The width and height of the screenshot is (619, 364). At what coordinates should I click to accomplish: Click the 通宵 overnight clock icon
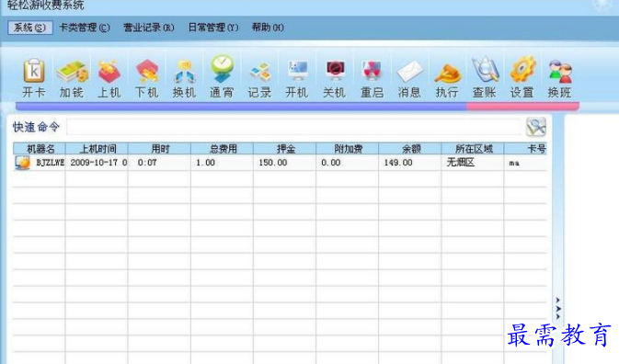(x=222, y=70)
